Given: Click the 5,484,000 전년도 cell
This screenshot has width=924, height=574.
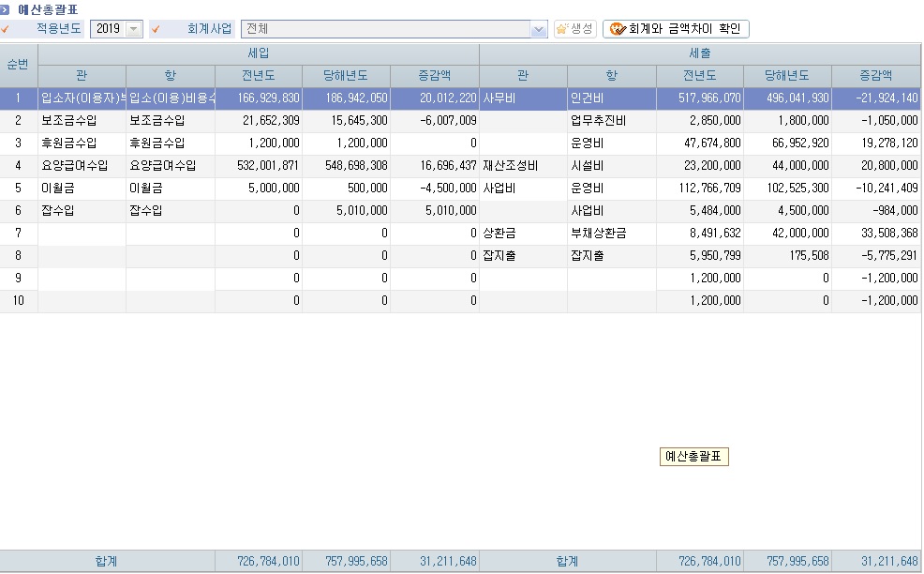Looking at the screenshot, I should (x=700, y=211).
